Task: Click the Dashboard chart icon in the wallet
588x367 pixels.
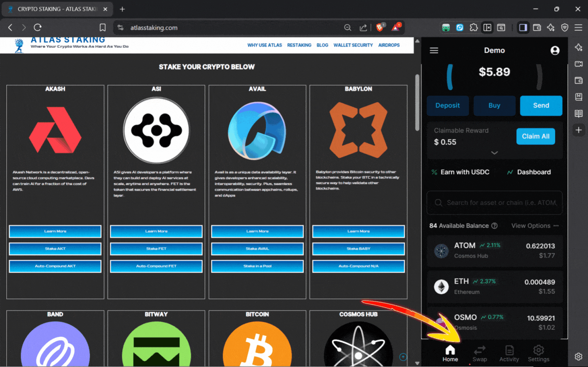Action: [510, 172]
